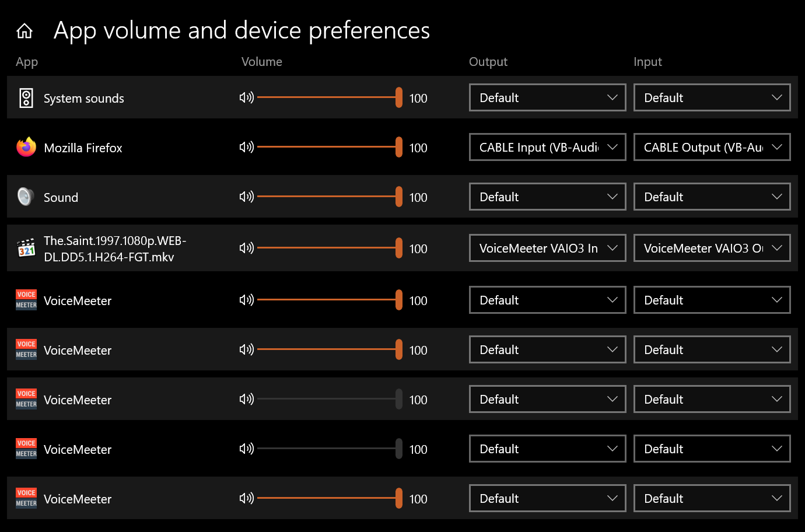The width and height of the screenshot is (805, 532).
Task: Select the The.Saint.1997 movie file name
Action: [115, 248]
